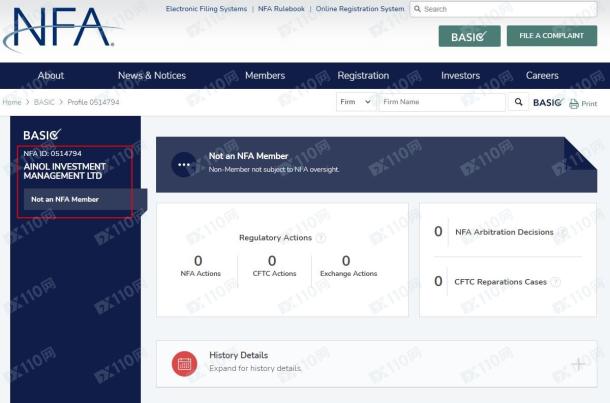Click Expand for history details text
Viewport: 610px width, 403px height.
[x=255, y=368]
